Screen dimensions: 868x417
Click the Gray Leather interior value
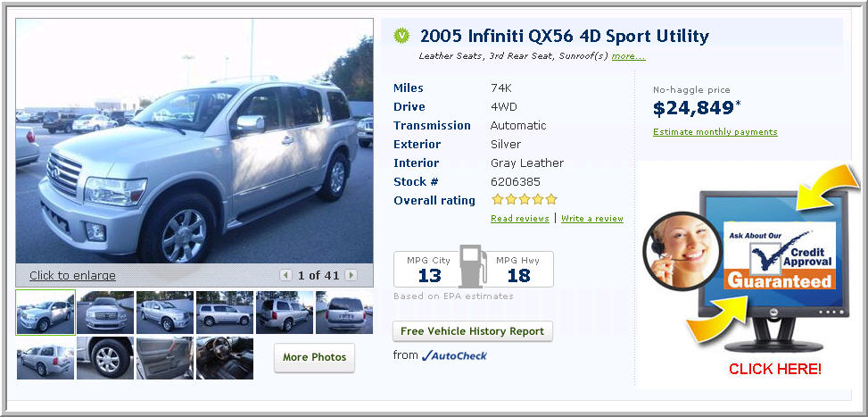coord(527,163)
